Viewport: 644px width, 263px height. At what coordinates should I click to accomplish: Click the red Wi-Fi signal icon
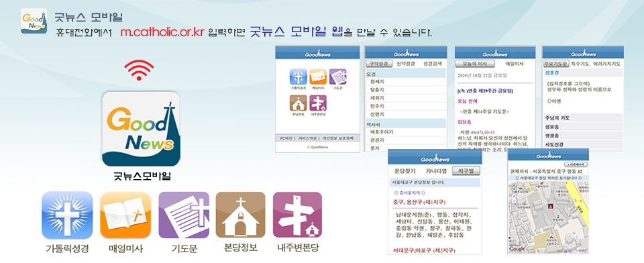[x=139, y=70]
